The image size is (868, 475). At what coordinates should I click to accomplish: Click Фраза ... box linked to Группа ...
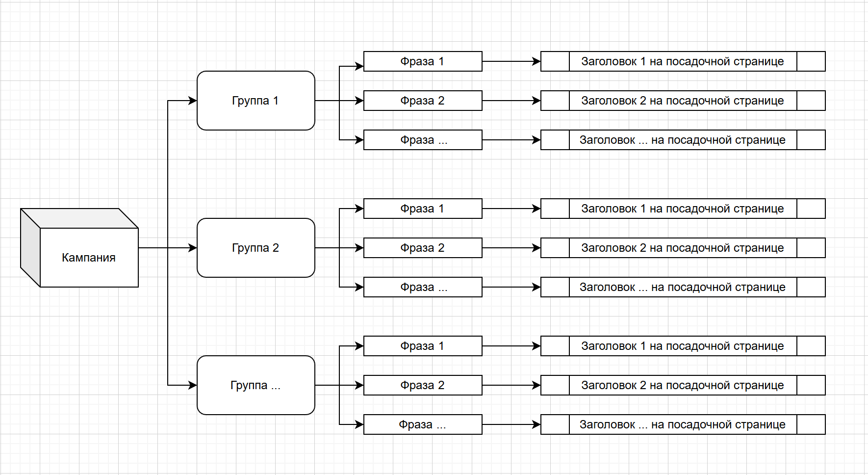tap(423, 424)
